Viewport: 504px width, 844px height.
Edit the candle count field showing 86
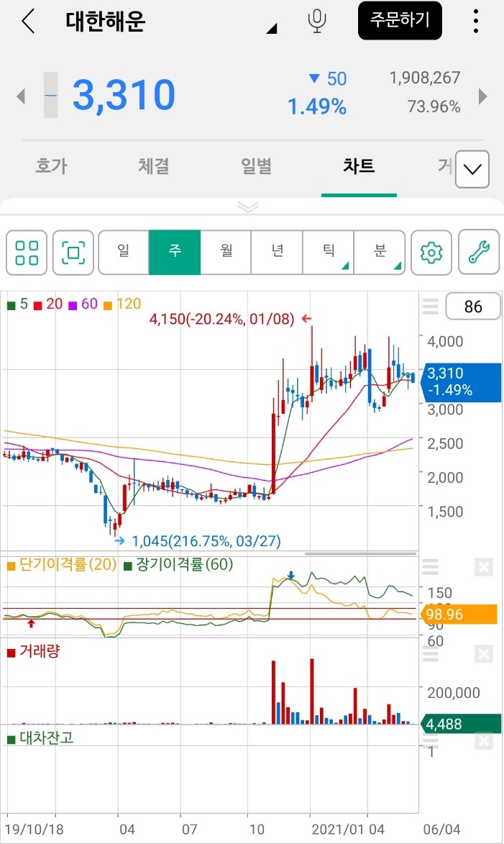pyautogui.click(x=473, y=307)
